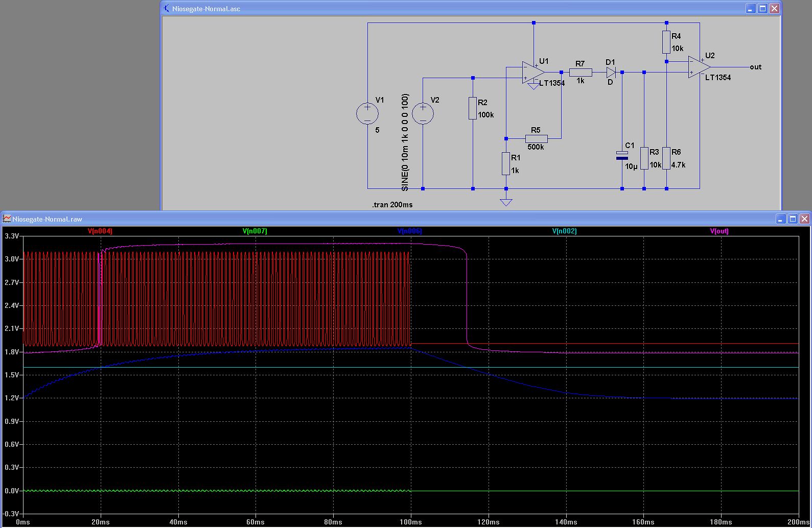Click the V(n007) green trace label
This screenshot has height=528, width=812.
(x=254, y=231)
